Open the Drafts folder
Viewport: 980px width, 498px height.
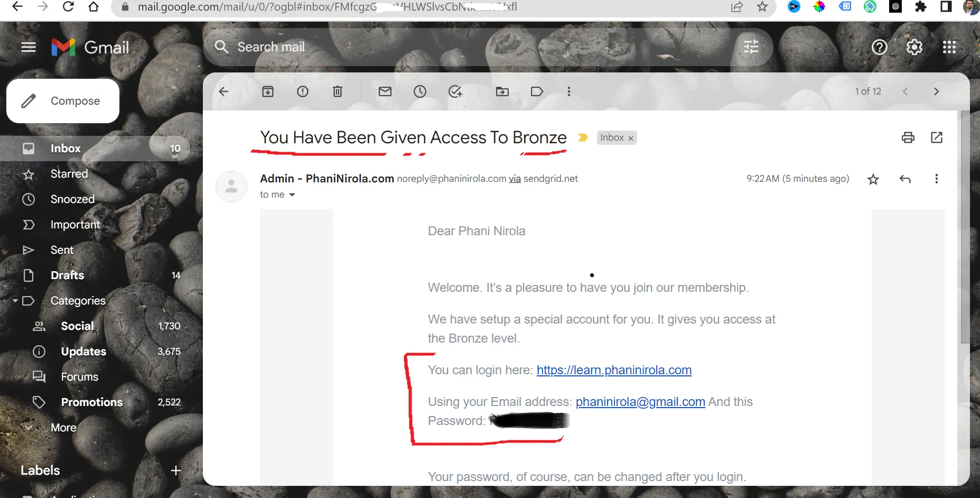[67, 275]
